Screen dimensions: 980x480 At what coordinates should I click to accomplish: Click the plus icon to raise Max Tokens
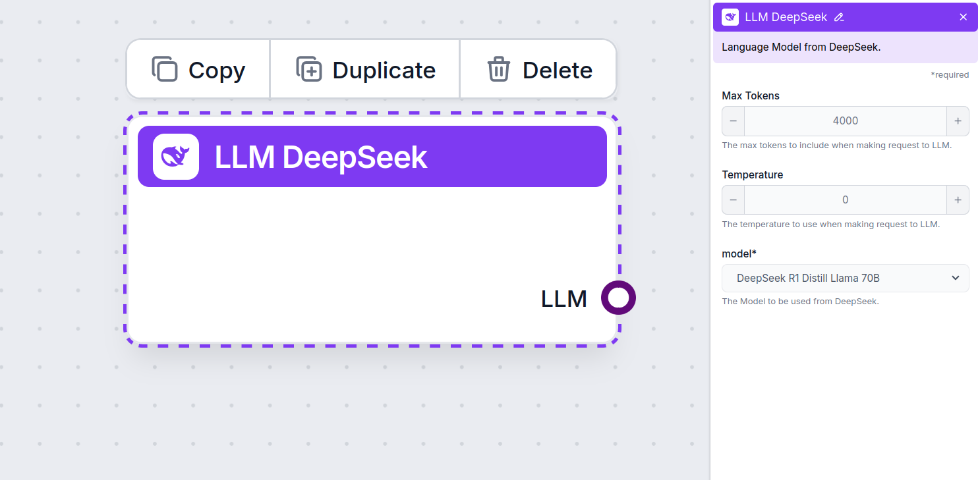958,121
